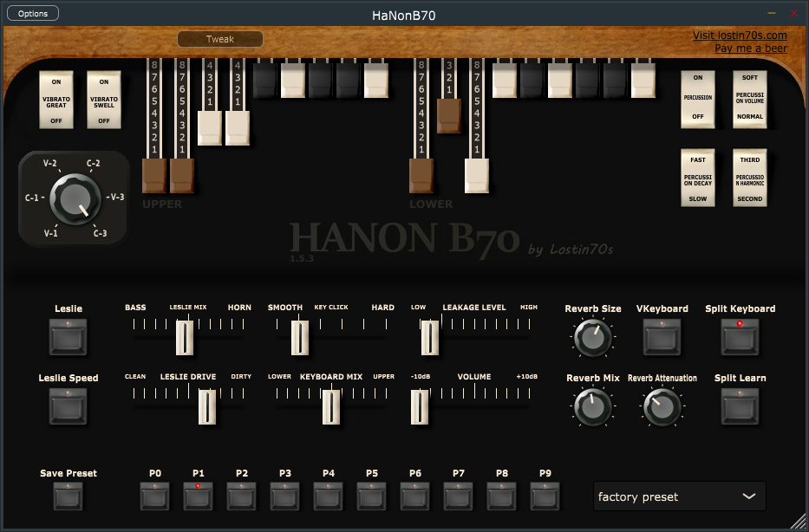Click the Leslie Drive slider handle
Screen dimensions: 809x532
coord(207,406)
